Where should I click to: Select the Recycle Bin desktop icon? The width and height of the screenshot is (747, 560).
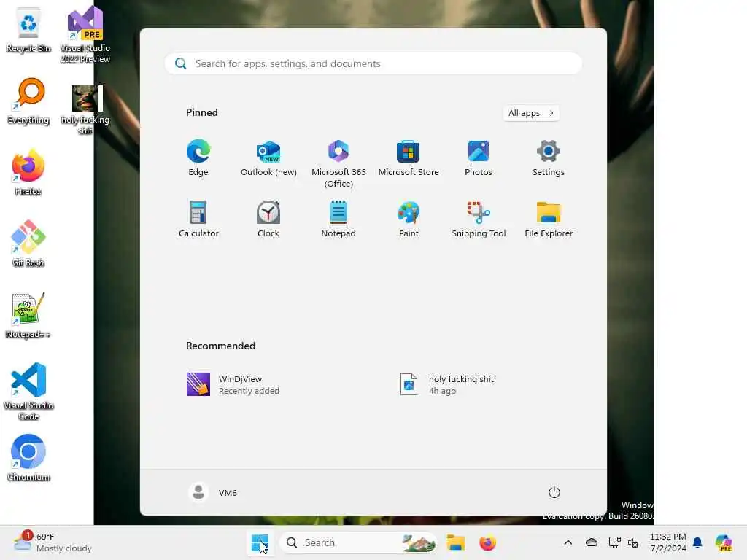point(28,29)
